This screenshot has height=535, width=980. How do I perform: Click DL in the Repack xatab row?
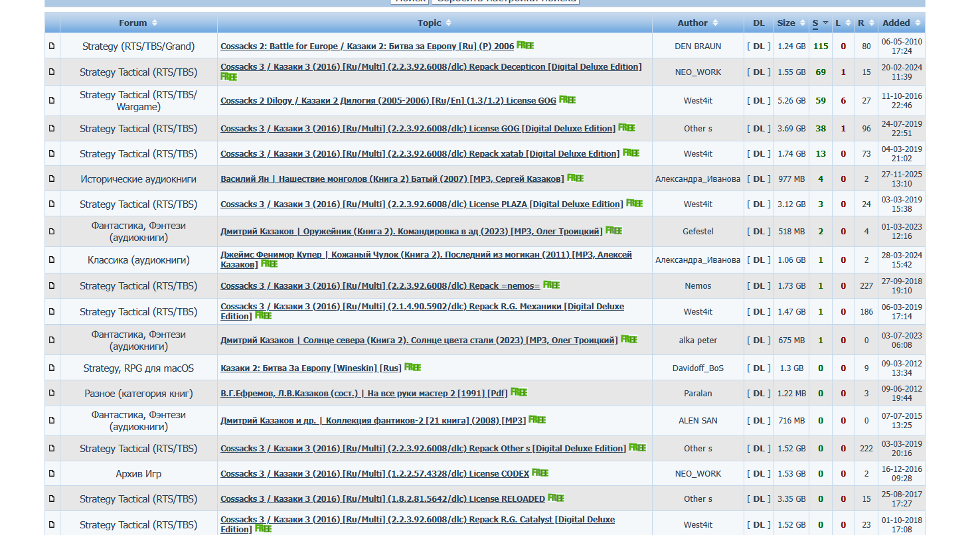(759, 154)
